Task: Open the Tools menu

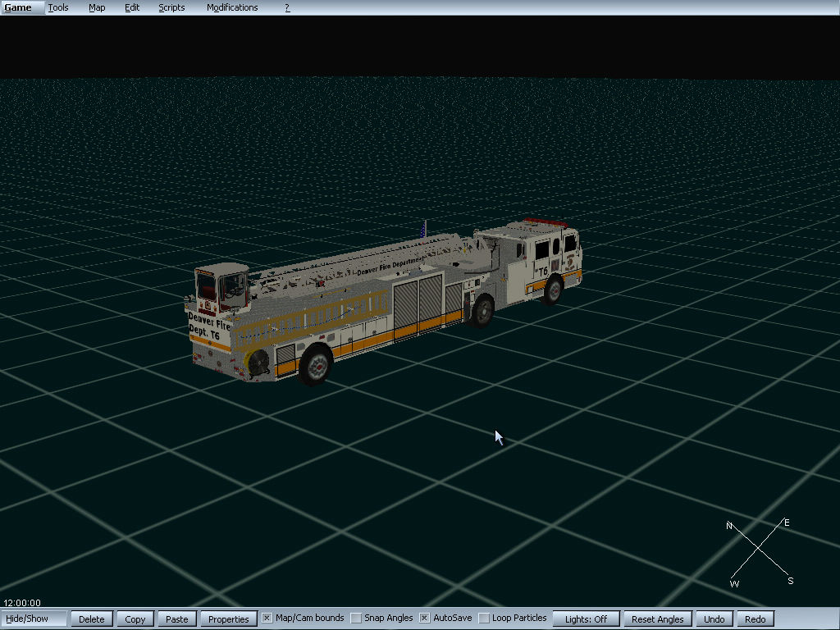Action: tap(58, 7)
